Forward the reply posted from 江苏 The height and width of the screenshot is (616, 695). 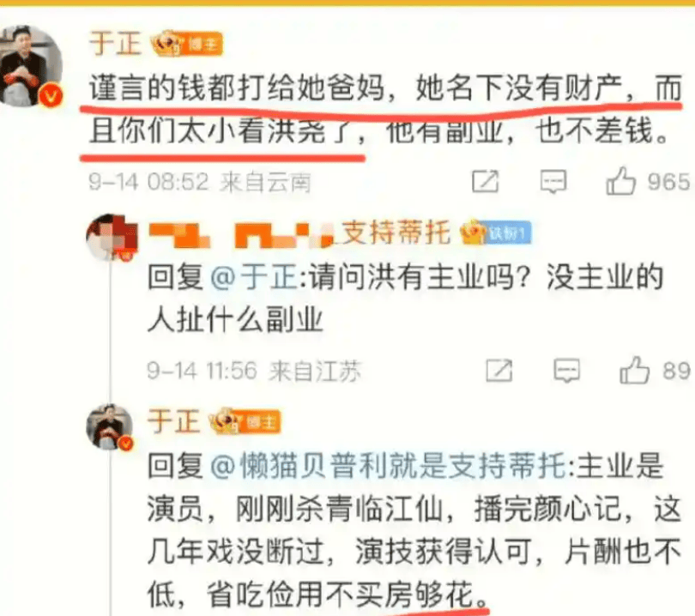[x=499, y=370]
